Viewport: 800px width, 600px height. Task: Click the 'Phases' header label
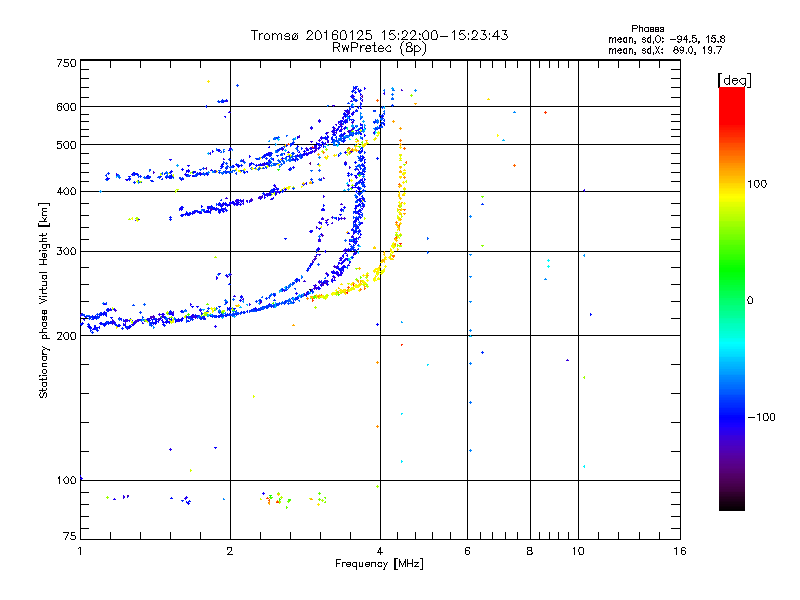[x=647, y=29]
